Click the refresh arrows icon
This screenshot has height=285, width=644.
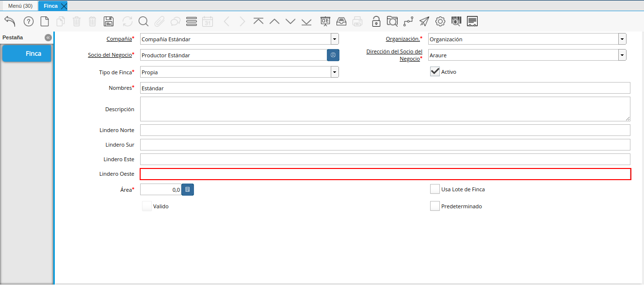(128, 21)
